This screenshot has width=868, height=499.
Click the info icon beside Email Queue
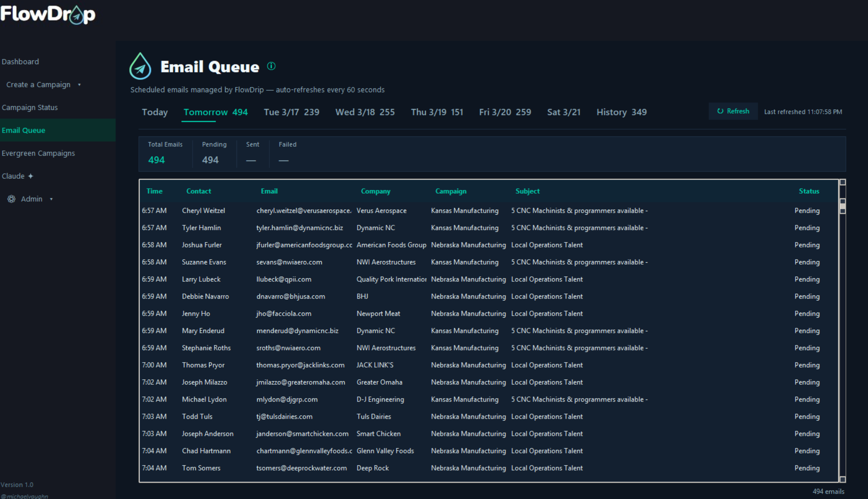[271, 66]
